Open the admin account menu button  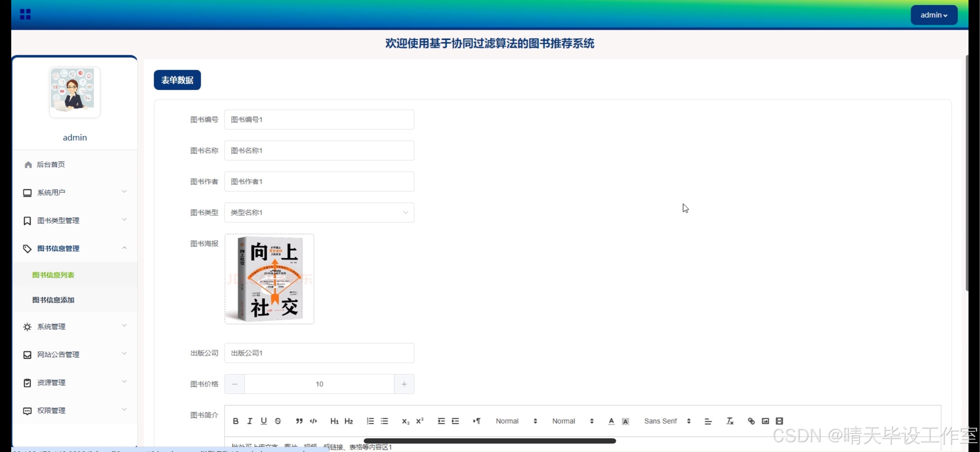click(x=934, y=15)
